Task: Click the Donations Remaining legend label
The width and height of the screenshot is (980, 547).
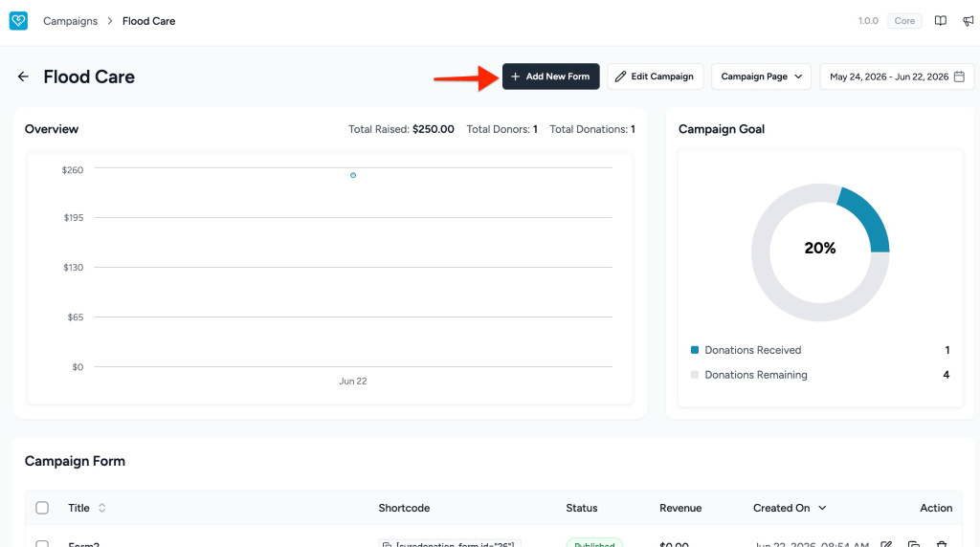Action: [756, 375]
